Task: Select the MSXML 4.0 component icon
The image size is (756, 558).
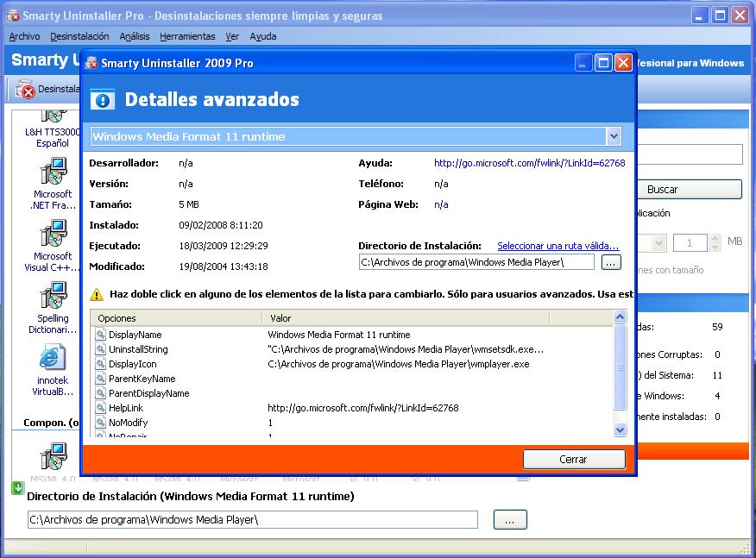Action: coord(53,456)
